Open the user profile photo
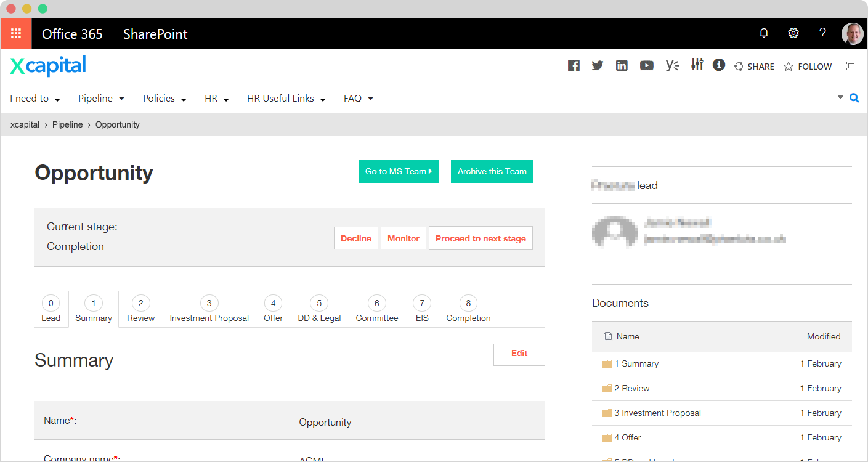The image size is (868, 462). tap(853, 34)
